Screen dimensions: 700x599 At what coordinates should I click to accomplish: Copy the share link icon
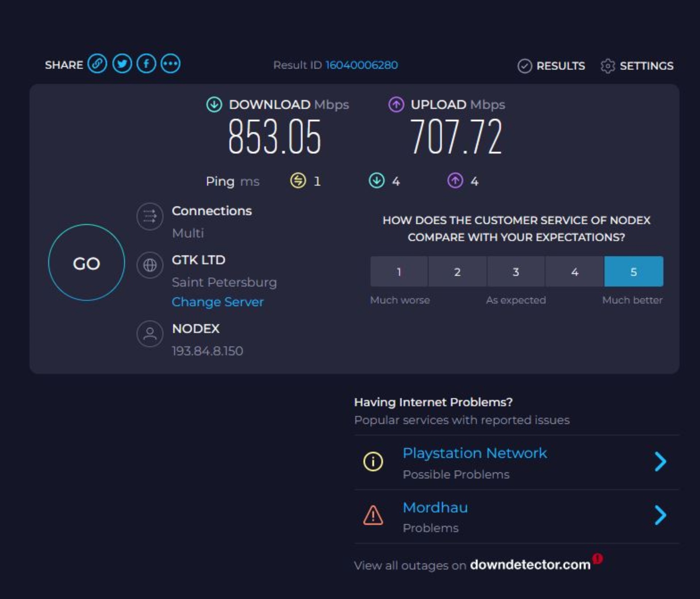(x=97, y=64)
